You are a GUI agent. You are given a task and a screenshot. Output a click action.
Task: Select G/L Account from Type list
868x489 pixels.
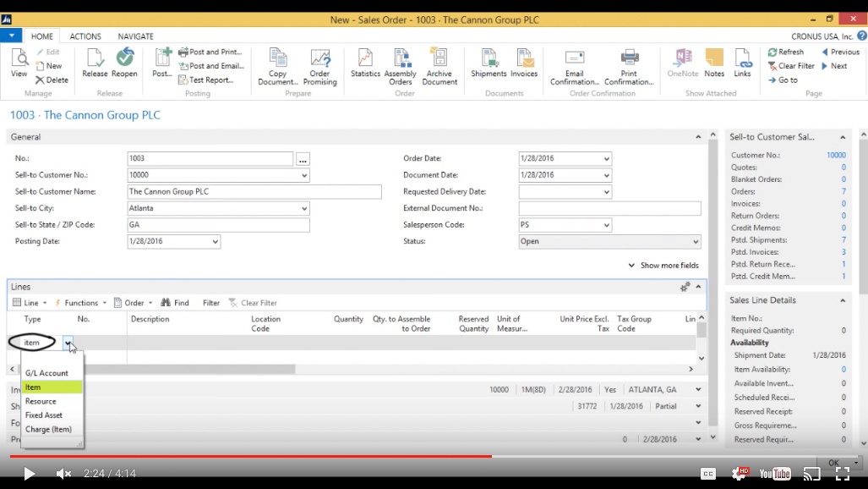coord(46,373)
